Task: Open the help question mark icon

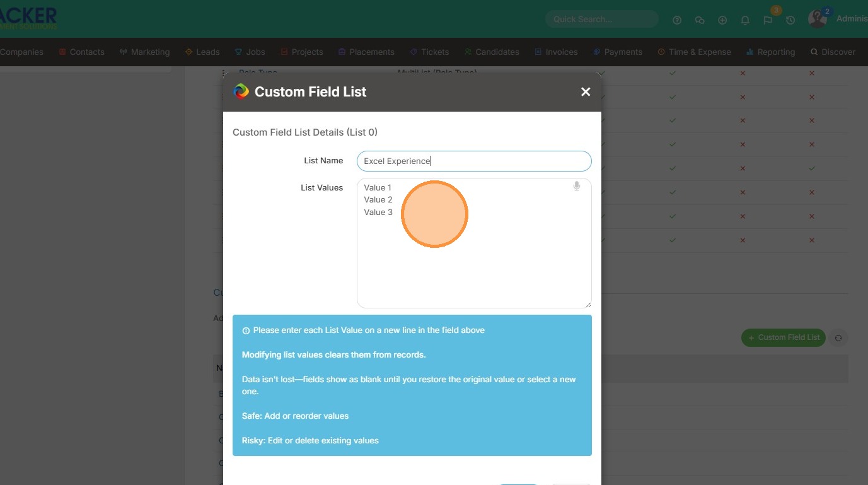Action: pyautogui.click(x=677, y=20)
